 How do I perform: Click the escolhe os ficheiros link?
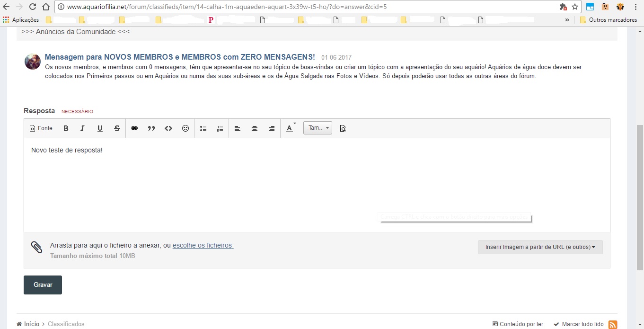203,245
